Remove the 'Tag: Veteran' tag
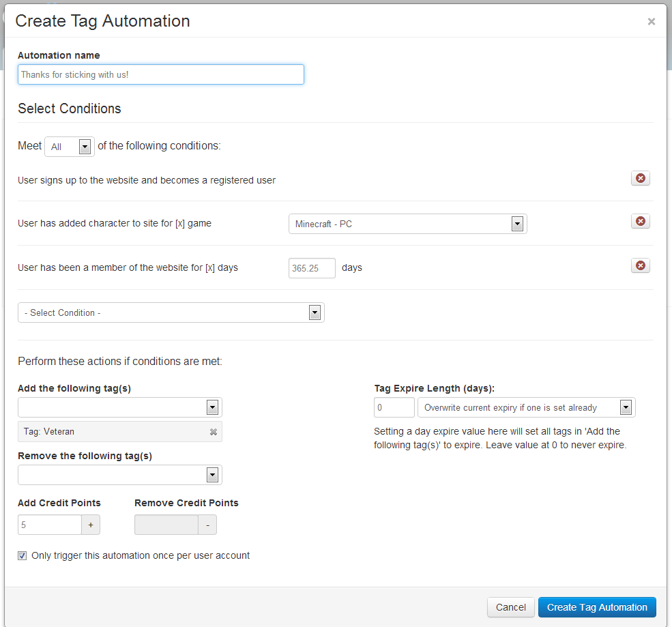Screen dimensions: 672x627 pyautogui.click(x=214, y=432)
